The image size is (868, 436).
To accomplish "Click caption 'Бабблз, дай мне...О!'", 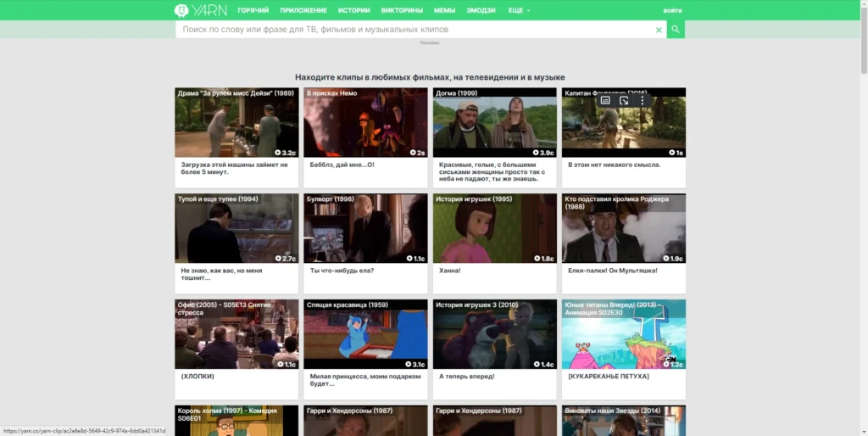I will (342, 165).
